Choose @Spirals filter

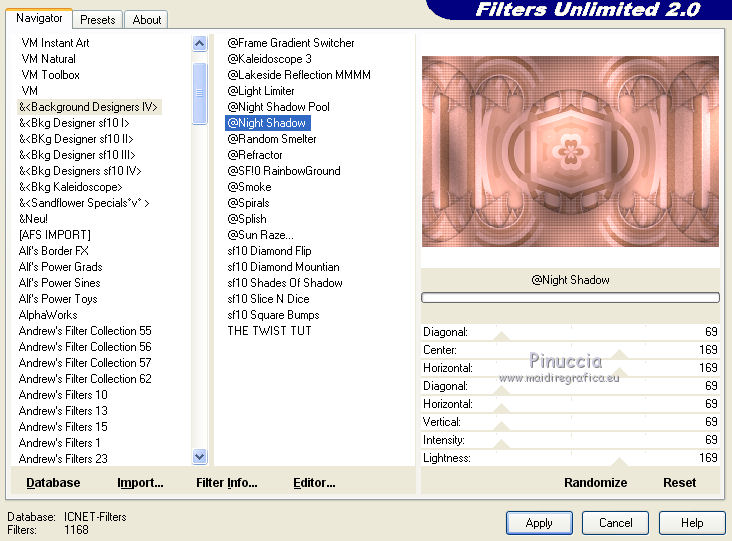pyautogui.click(x=248, y=203)
